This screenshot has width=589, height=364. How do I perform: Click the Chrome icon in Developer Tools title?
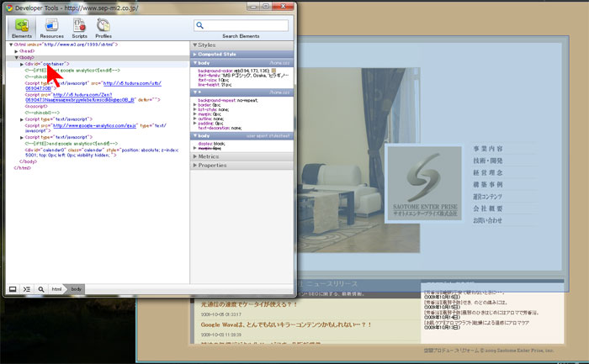pos(9,8)
